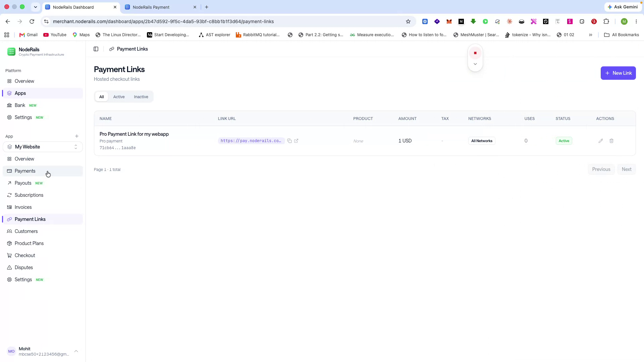Open the YouTube bookmark

click(55, 35)
